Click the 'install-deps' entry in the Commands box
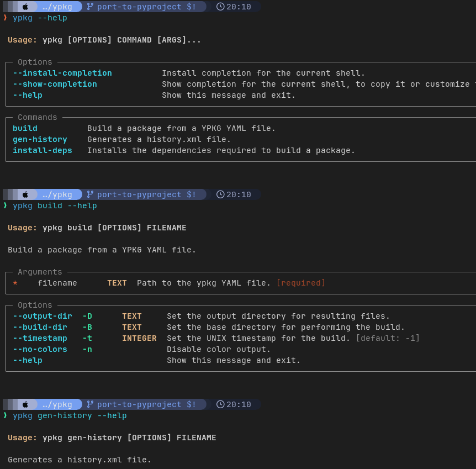 (43, 151)
